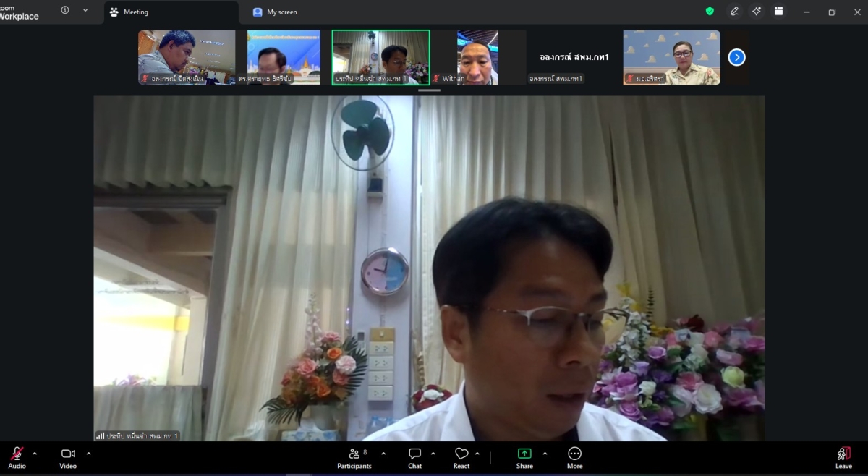Open the More options menu

(574, 457)
